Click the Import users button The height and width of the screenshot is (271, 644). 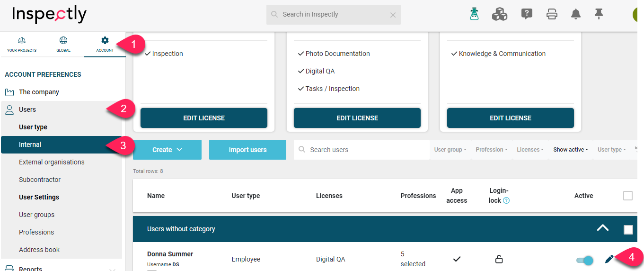pyautogui.click(x=247, y=150)
